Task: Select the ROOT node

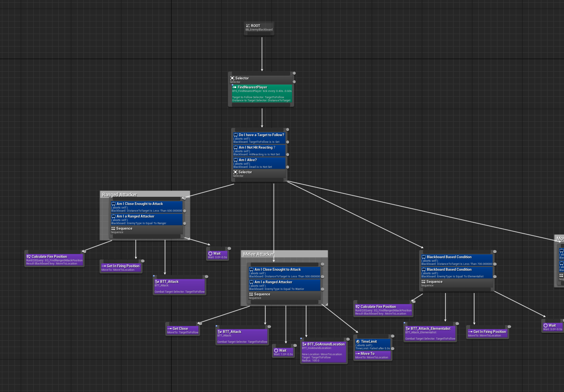Action: [259, 28]
